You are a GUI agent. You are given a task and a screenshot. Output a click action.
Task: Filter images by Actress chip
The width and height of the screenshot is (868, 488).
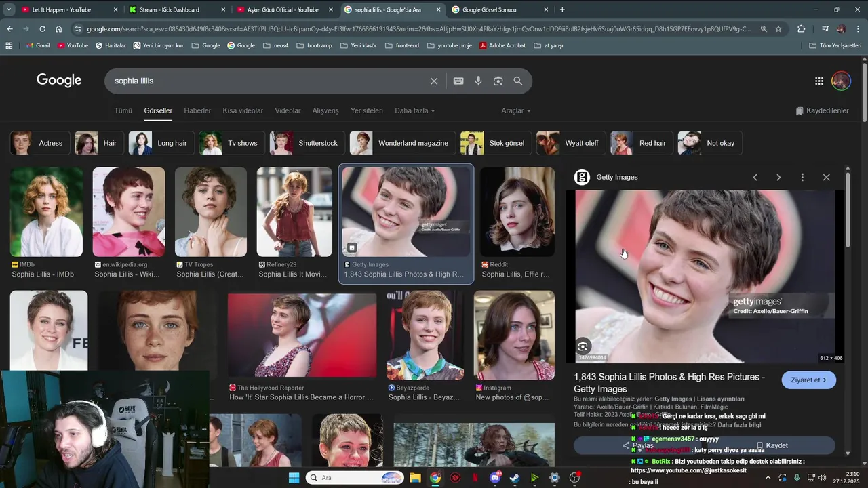click(39, 143)
